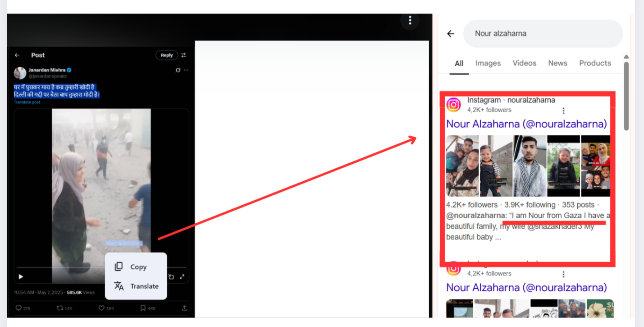Open reply filter settings icon beside Reply
This screenshot has width=644, height=327.
(x=184, y=55)
